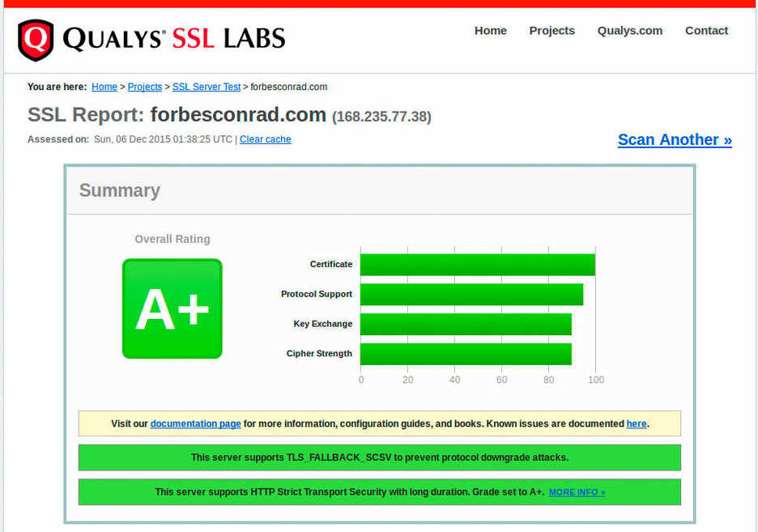The height and width of the screenshot is (532, 758).
Task: Click forbesconrad.com in the breadcrumb
Action: 288,87
